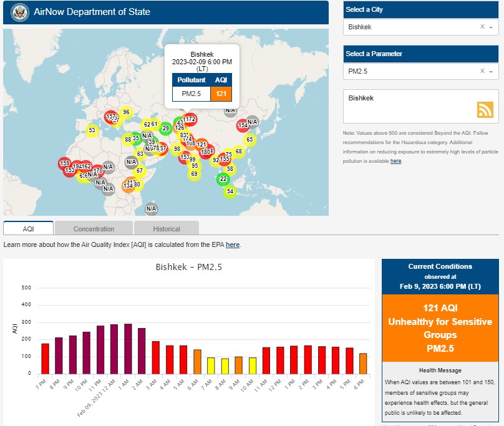The image size is (504, 426).
Task: Expand the Select a City dropdown arrow
Action: coord(492,27)
